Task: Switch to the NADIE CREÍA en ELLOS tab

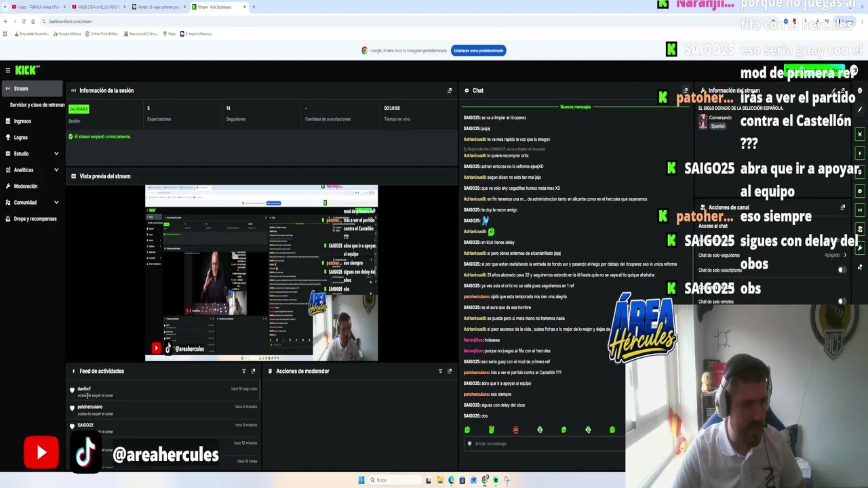Action: click(98, 7)
